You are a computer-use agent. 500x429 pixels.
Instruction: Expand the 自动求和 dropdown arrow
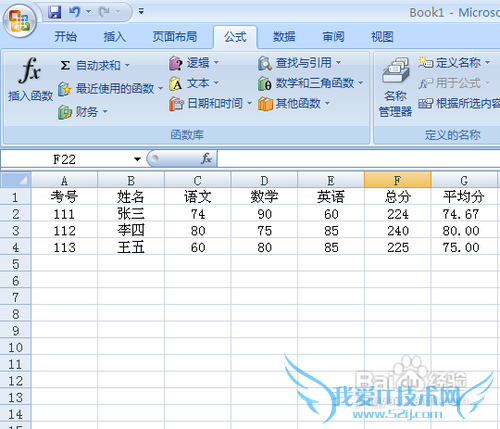[x=127, y=65]
